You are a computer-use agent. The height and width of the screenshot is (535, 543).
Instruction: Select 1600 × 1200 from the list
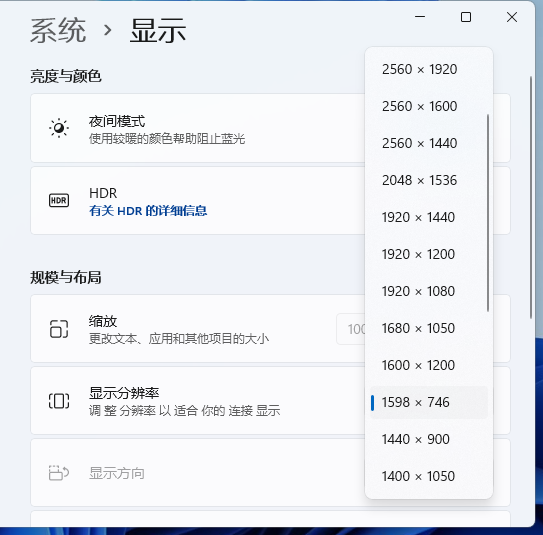tap(429, 365)
